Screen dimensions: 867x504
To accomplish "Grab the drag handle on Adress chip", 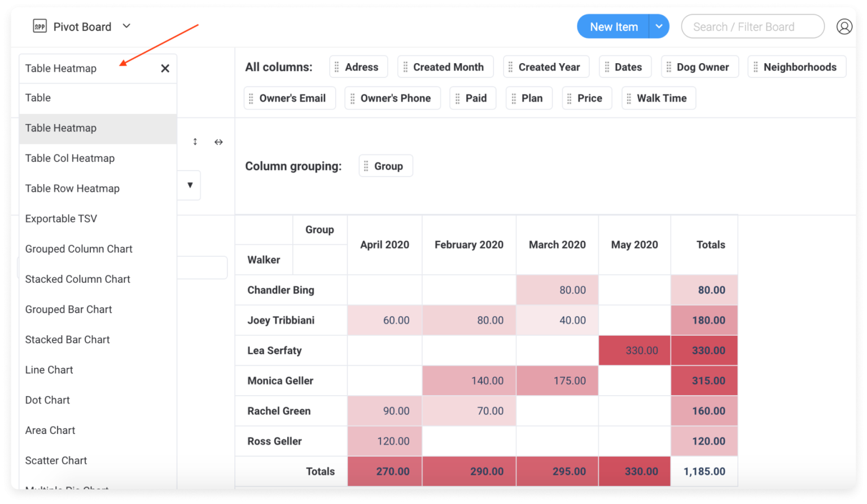I will point(337,67).
